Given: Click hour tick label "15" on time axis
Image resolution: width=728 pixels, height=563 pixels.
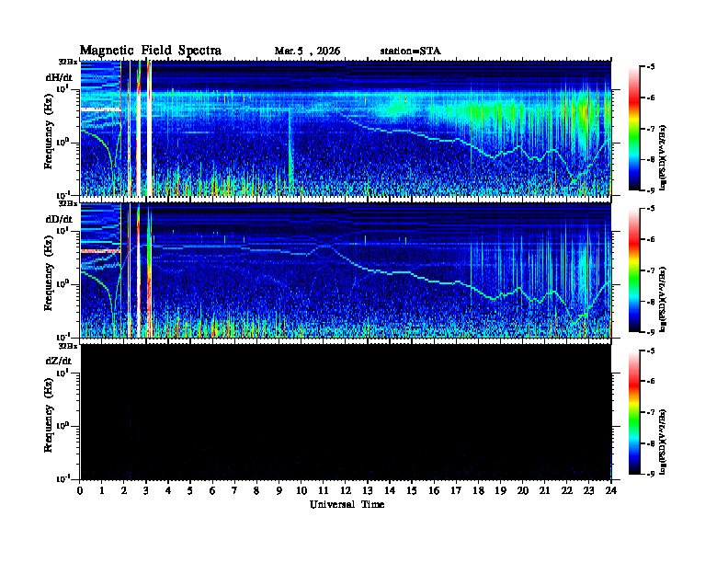Looking at the screenshot, I should [x=412, y=491].
